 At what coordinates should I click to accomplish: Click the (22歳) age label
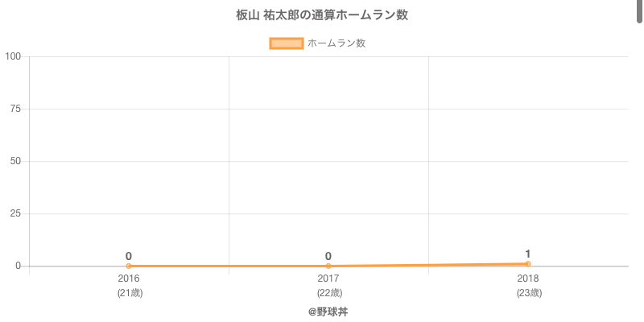[328, 293]
